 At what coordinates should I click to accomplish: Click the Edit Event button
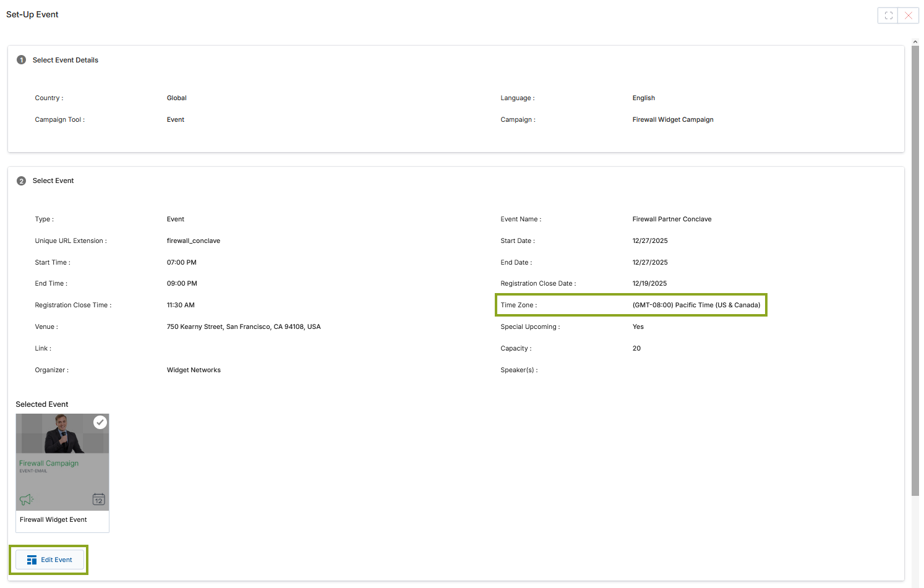[49, 560]
